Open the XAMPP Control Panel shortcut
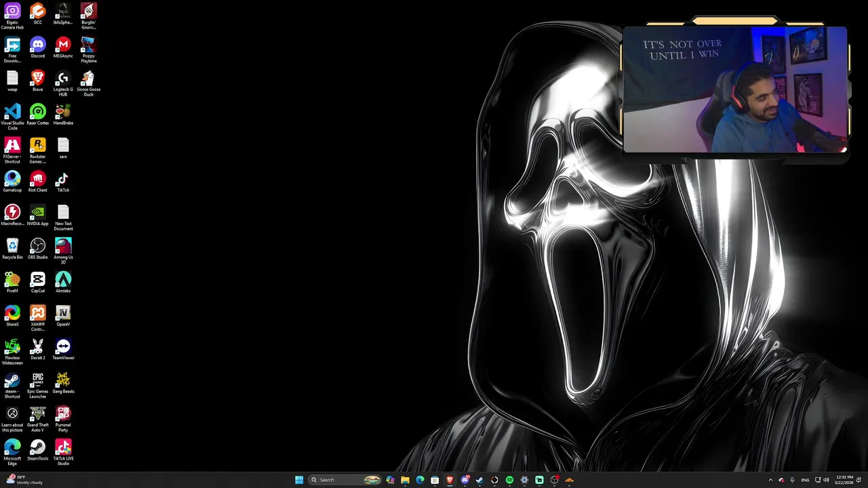 pyautogui.click(x=38, y=319)
